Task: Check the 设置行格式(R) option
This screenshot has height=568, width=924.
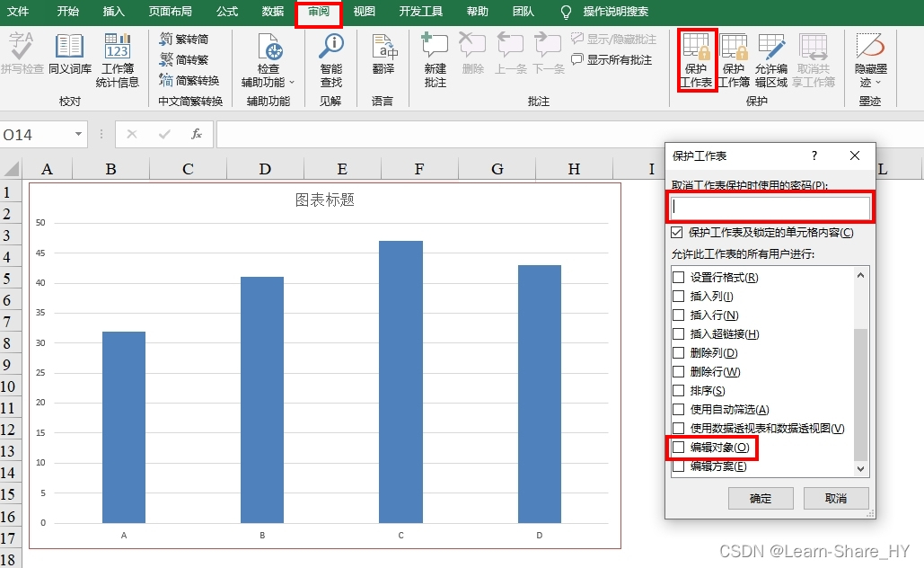Action: click(679, 277)
